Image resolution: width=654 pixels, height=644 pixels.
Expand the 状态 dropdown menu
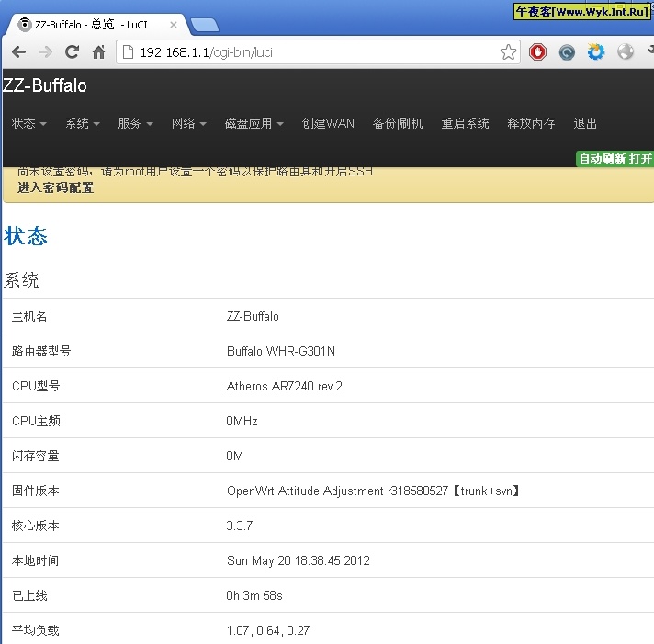coord(28,123)
